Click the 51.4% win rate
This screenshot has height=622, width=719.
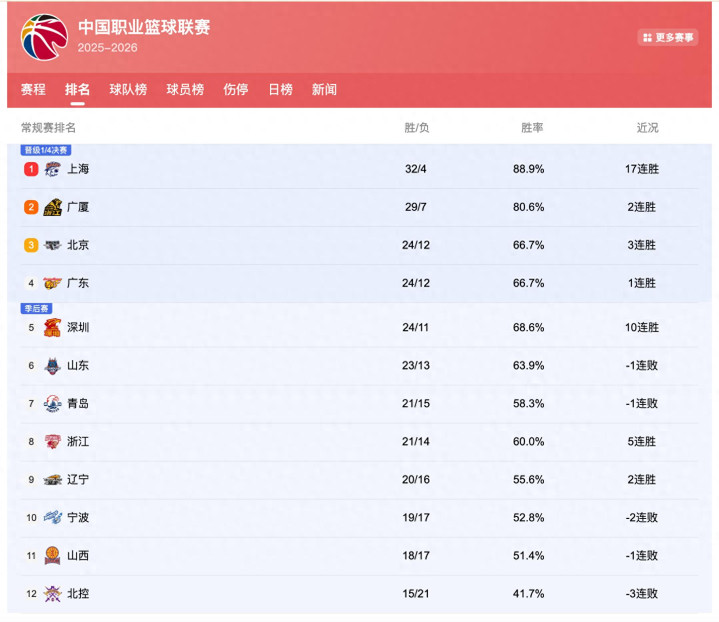[x=528, y=555]
